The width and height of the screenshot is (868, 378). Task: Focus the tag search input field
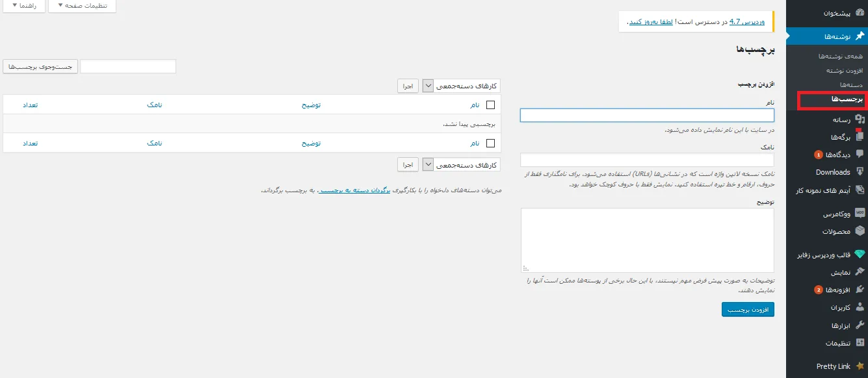[x=128, y=66]
